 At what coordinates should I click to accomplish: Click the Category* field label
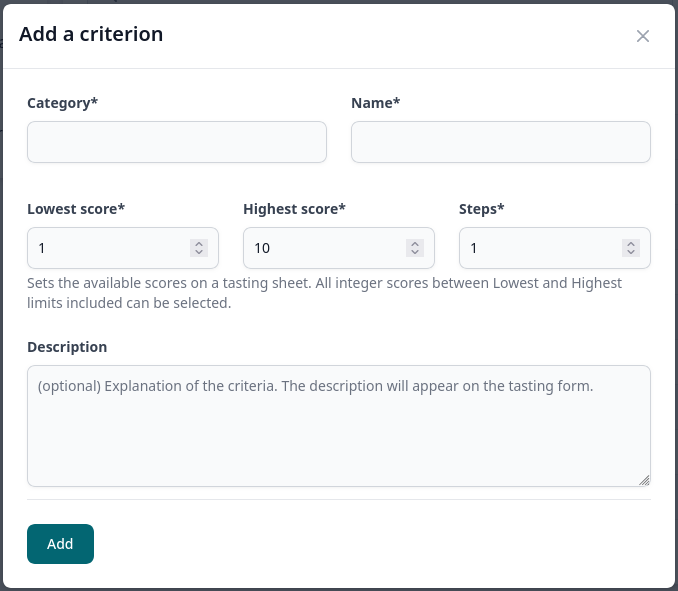click(x=62, y=103)
